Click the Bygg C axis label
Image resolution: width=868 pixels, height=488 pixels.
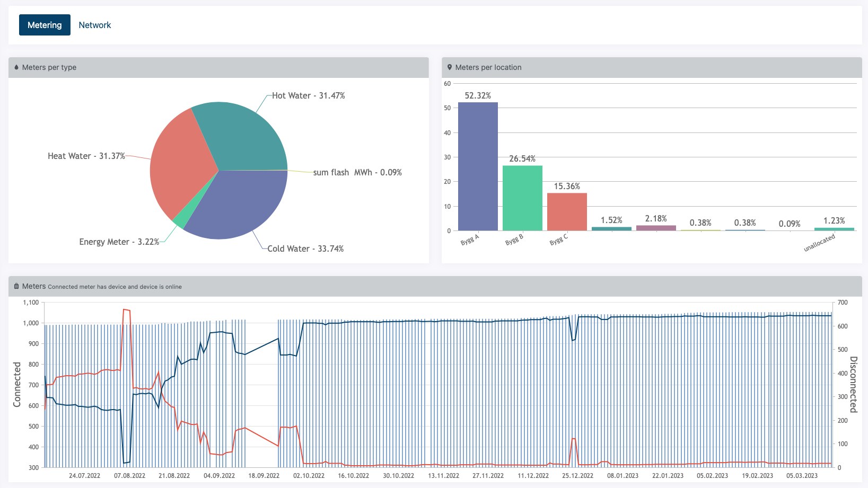(559, 239)
